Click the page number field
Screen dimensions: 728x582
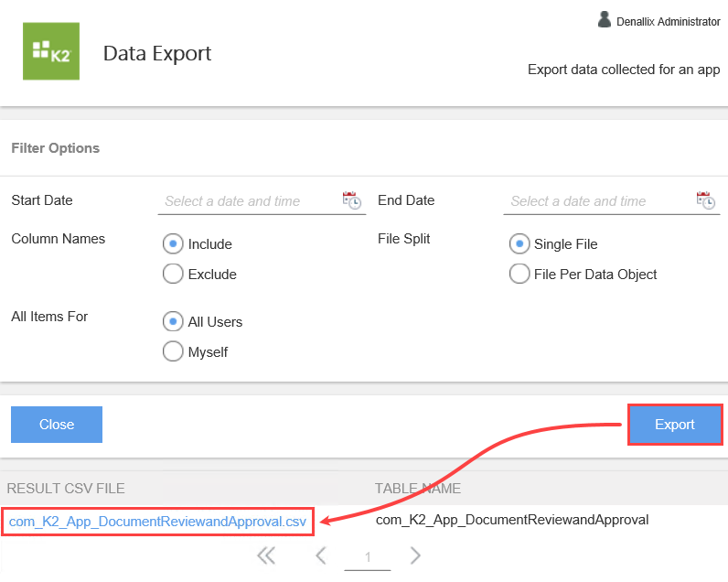368,557
